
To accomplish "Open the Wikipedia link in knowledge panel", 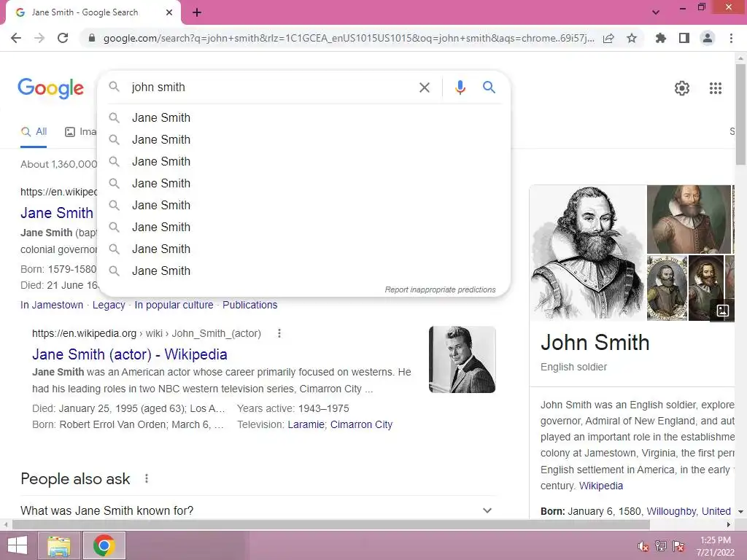I will coord(601,486).
